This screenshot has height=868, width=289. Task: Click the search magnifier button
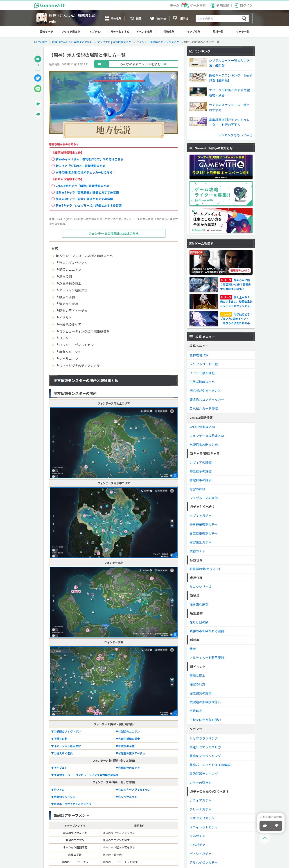click(244, 18)
